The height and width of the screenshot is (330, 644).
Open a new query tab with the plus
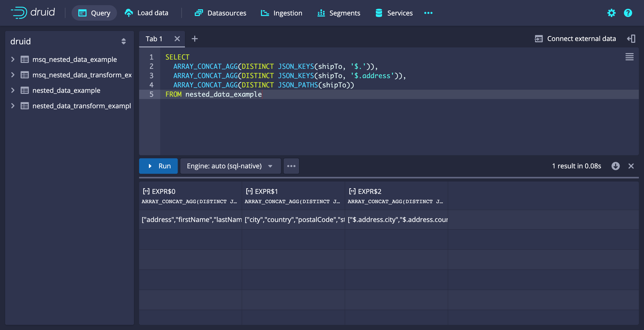click(195, 39)
